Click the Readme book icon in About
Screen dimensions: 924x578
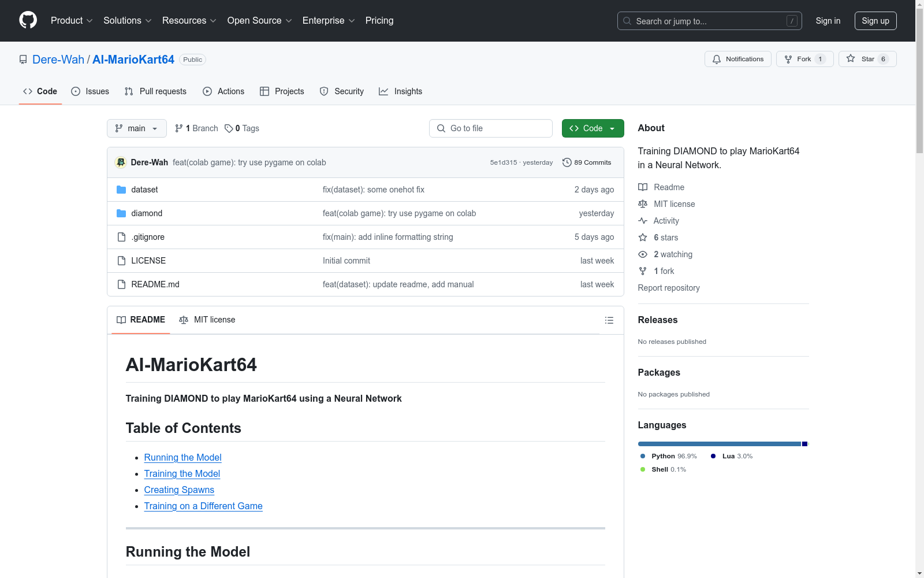(x=643, y=187)
